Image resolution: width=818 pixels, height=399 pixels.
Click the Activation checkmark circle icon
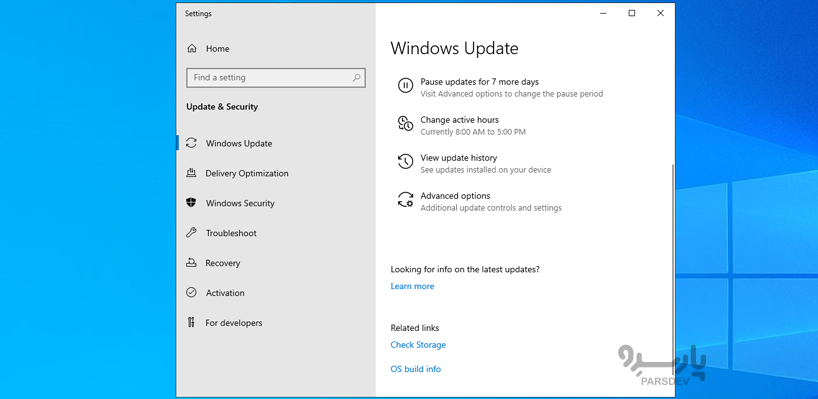pyautogui.click(x=191, y=293)
